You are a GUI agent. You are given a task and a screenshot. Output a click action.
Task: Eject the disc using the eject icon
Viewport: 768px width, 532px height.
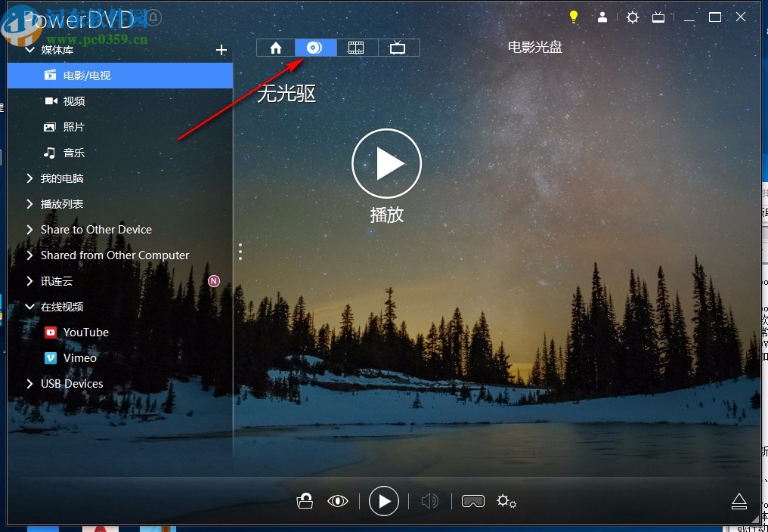click(x=739, y=501)
